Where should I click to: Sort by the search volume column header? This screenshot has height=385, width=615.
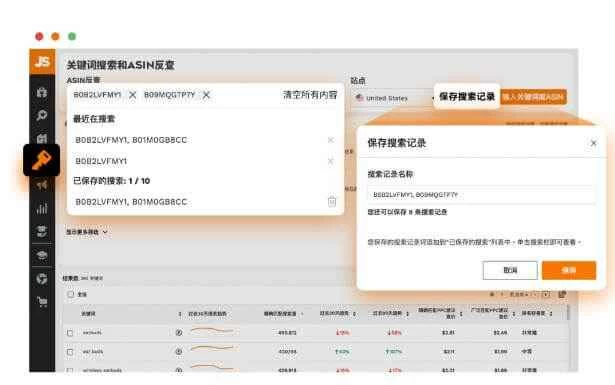[280, 314]
